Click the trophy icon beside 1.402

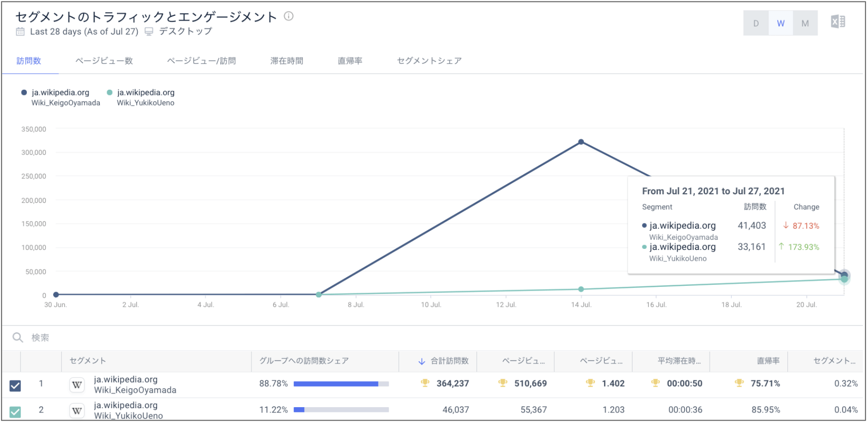pos(590,383)
